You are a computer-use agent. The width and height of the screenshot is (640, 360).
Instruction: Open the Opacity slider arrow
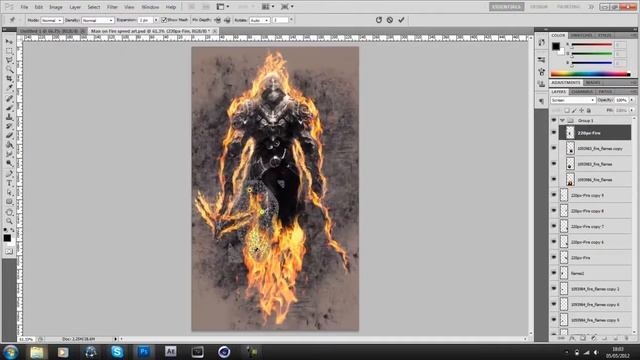coord(632,100)
